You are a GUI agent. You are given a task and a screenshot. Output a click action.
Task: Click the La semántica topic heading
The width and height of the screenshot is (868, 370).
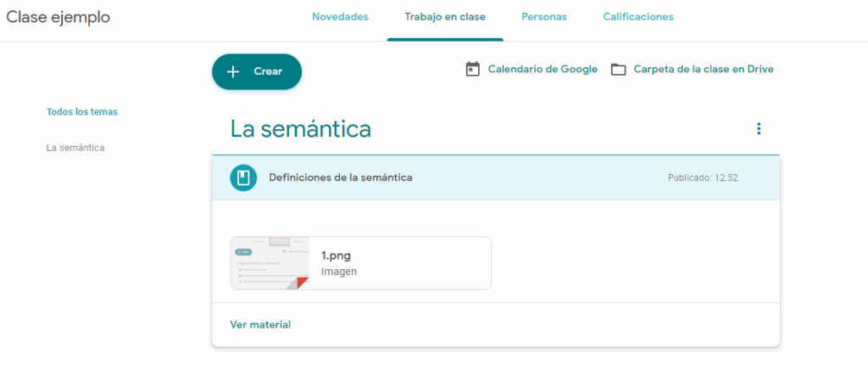pyautogui.click(x=300, y=129)
